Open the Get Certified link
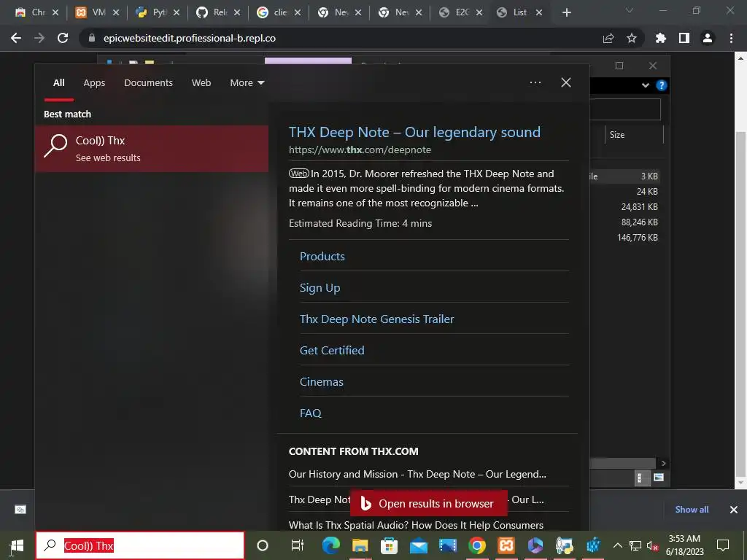747x560 pixels. pos(332,351)
